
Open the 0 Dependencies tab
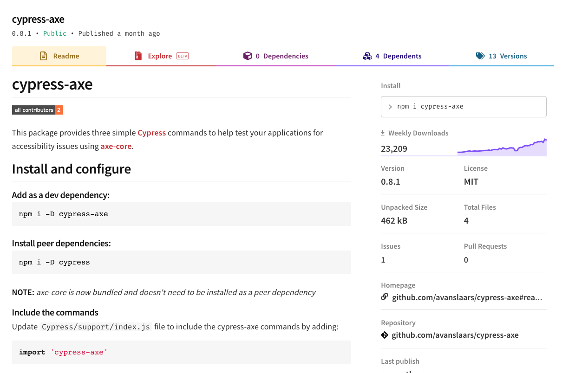tap(276, 56)
